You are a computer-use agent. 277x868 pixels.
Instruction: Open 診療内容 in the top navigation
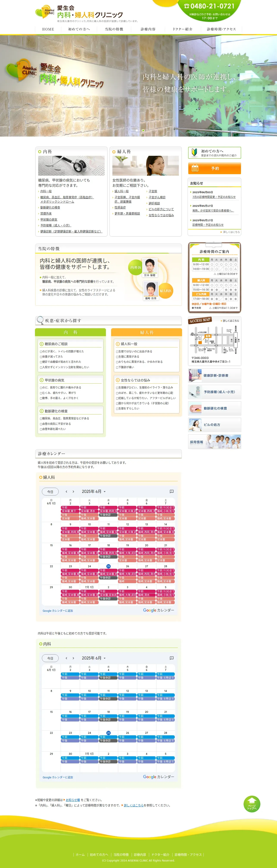pyautogui.click(x=148, y=29)
